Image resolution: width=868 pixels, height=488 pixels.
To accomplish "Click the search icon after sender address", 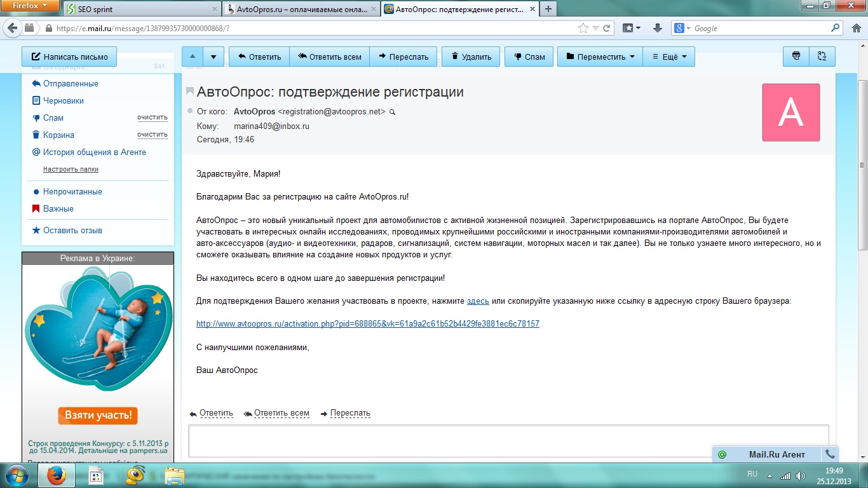I will (392, 112).
